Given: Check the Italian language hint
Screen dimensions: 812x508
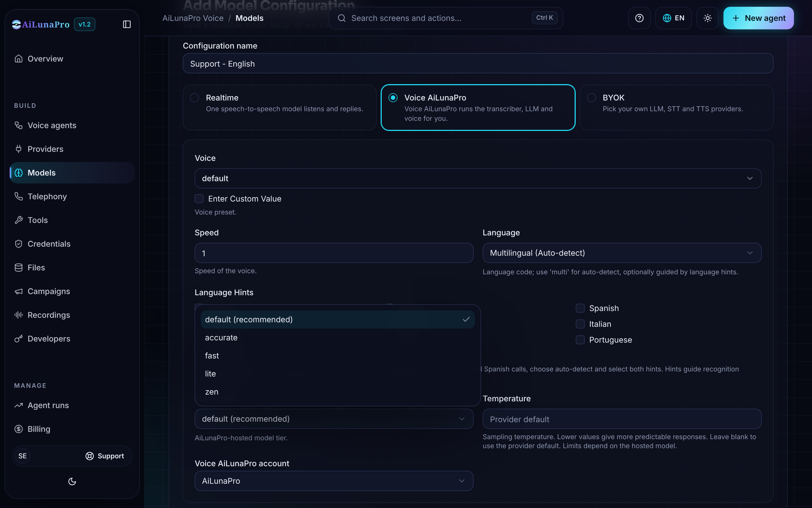Looking at the screenshot, I should [x=580, y=324].
